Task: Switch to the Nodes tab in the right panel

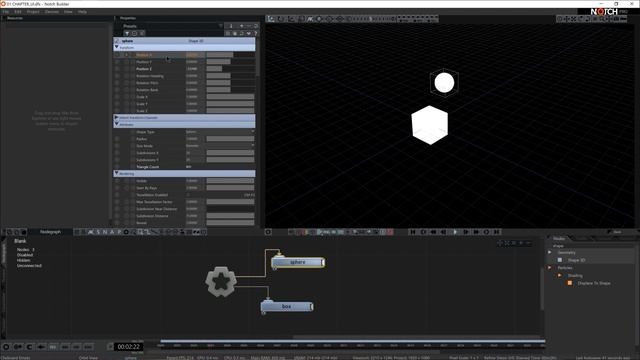Action: 559,238
